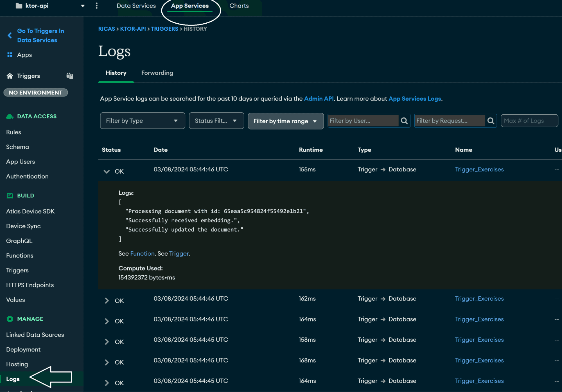Screen dimensions: 562x392
Task: Expand the 168ms log row
Action: [107, 362]
